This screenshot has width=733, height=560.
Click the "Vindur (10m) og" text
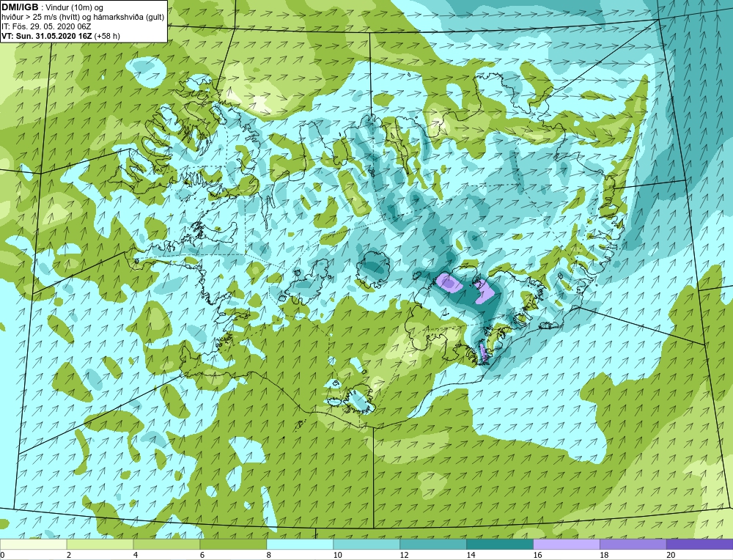pos(75,7)
